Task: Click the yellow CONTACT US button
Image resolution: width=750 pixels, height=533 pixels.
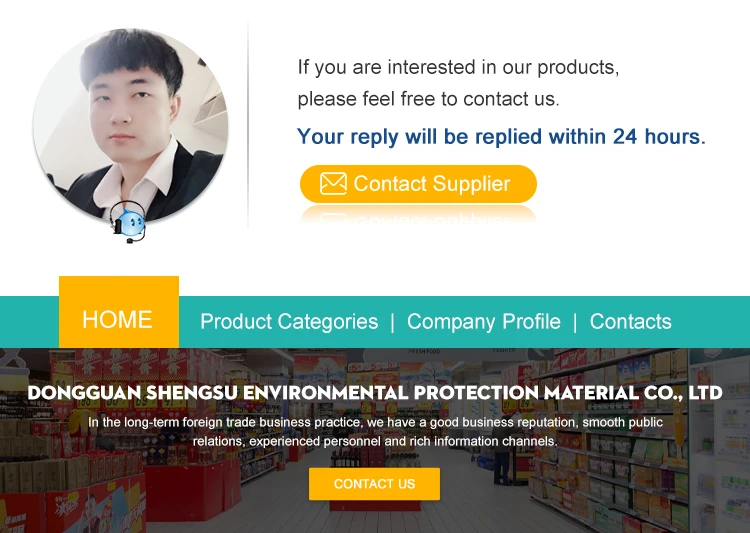Action: [x=374, y=484]
